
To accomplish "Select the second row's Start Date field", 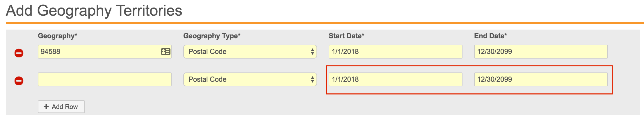I will coord(395,79).
